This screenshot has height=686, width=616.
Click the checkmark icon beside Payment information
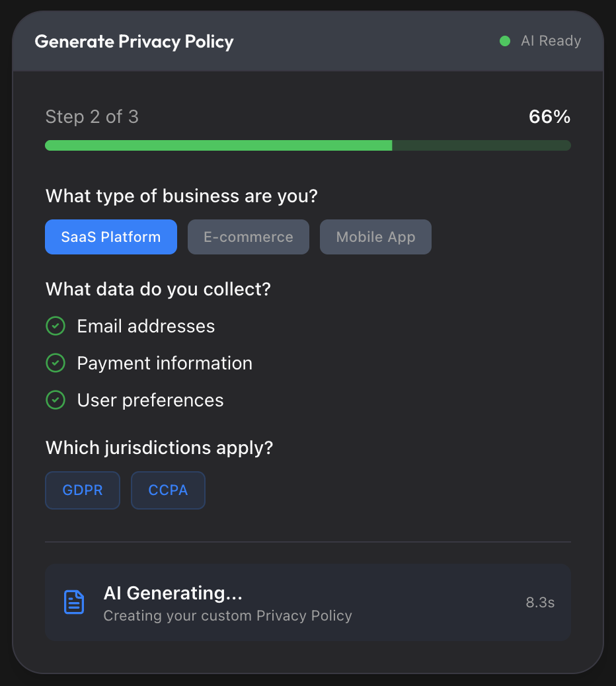pos(56,363)
